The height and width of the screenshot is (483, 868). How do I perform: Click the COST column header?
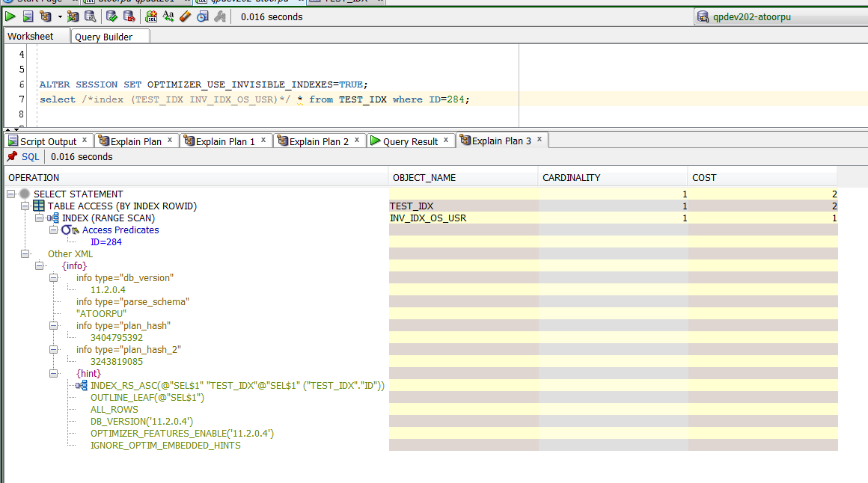tap(762, 178)
